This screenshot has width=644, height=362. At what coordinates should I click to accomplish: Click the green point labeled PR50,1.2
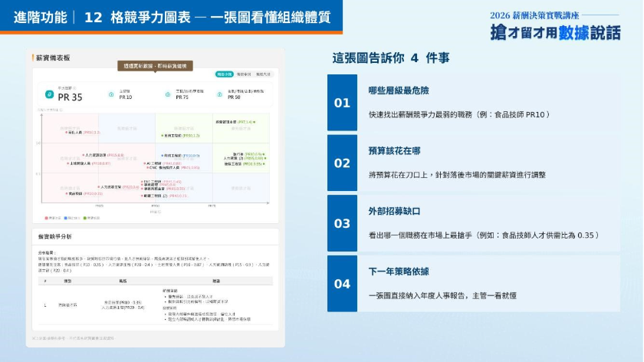(163, 136)
